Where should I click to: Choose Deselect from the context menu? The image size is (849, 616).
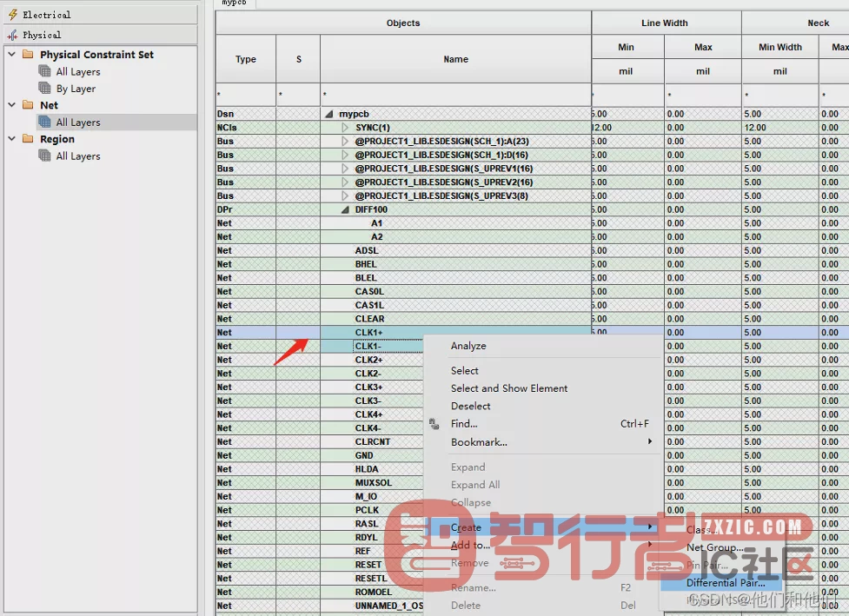[x=470, y=406]
